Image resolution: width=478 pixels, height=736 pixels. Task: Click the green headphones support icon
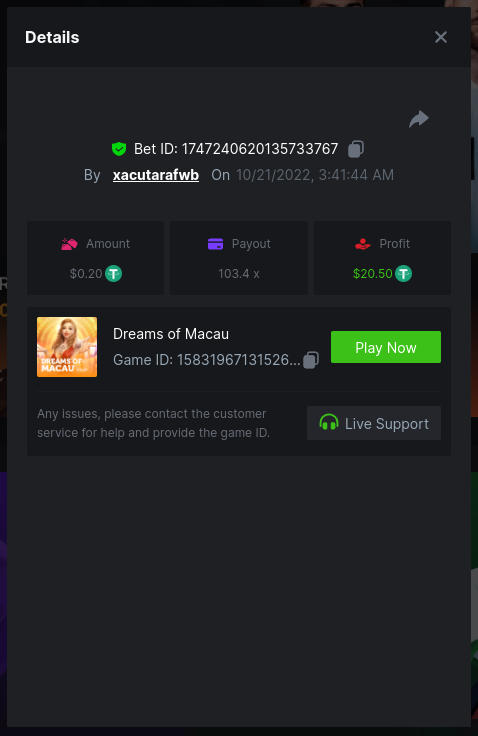tap(329, 422)
